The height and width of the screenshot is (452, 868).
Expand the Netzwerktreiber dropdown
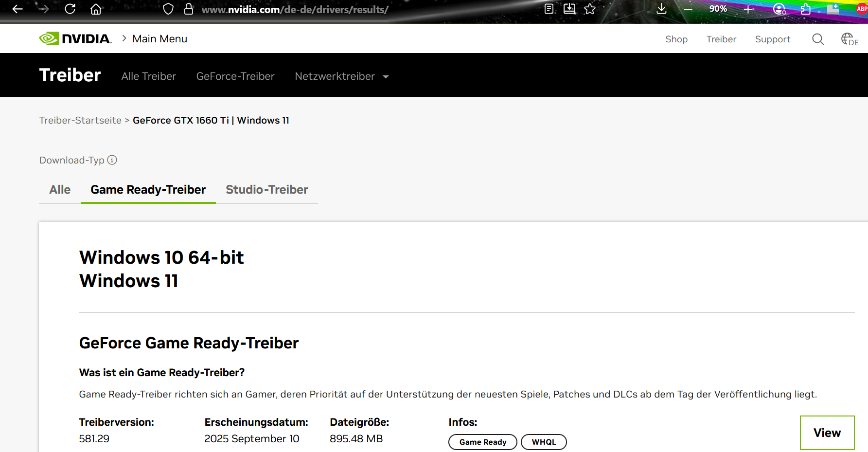(x=342, y=76)
